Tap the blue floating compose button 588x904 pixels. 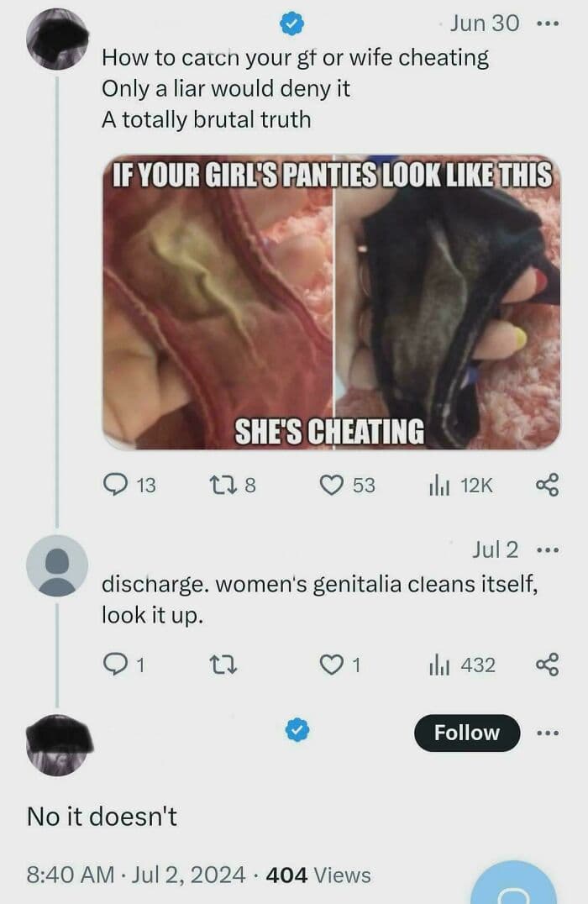tap(514, 885)
